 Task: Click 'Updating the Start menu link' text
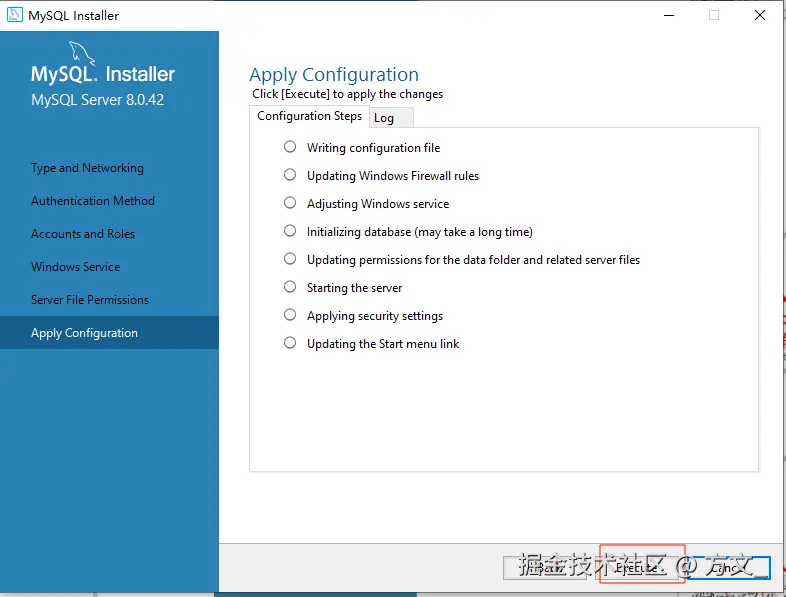click(383, 344)
